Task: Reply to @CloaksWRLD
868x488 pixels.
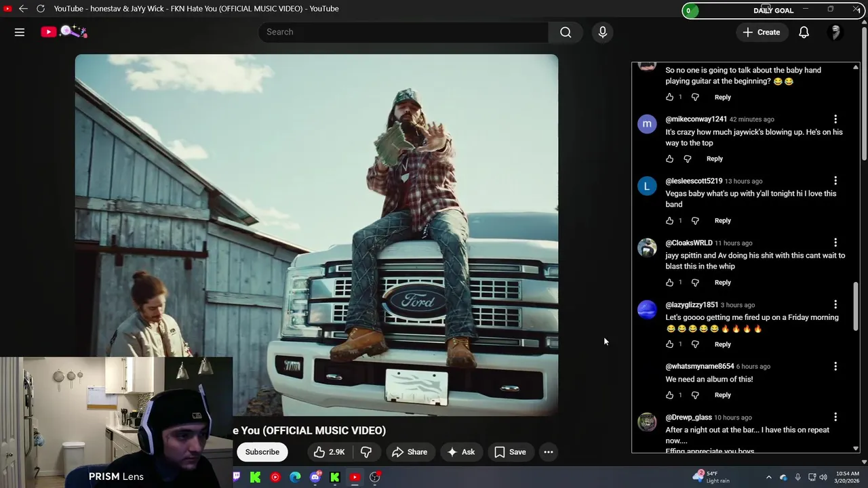Action: pos(723,282)
